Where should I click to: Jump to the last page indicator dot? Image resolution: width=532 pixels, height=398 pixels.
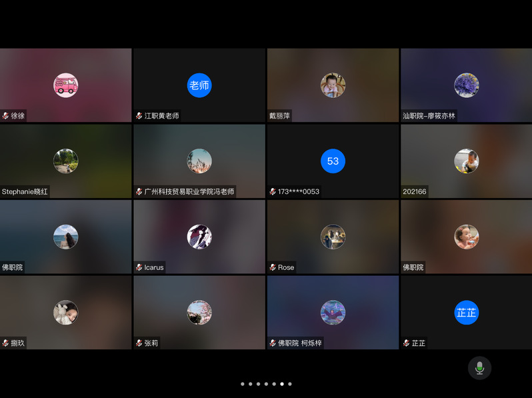(x=290, y=384)
